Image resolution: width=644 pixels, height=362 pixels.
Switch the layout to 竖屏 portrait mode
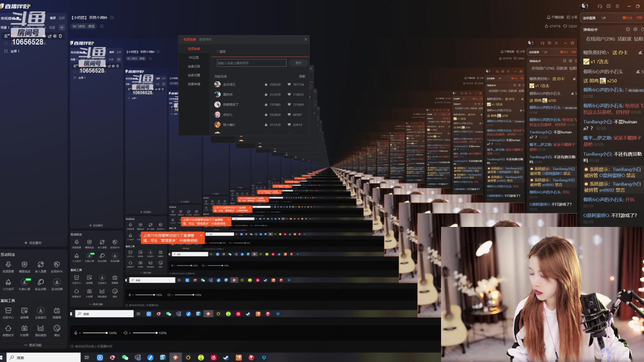pos(62,18)
